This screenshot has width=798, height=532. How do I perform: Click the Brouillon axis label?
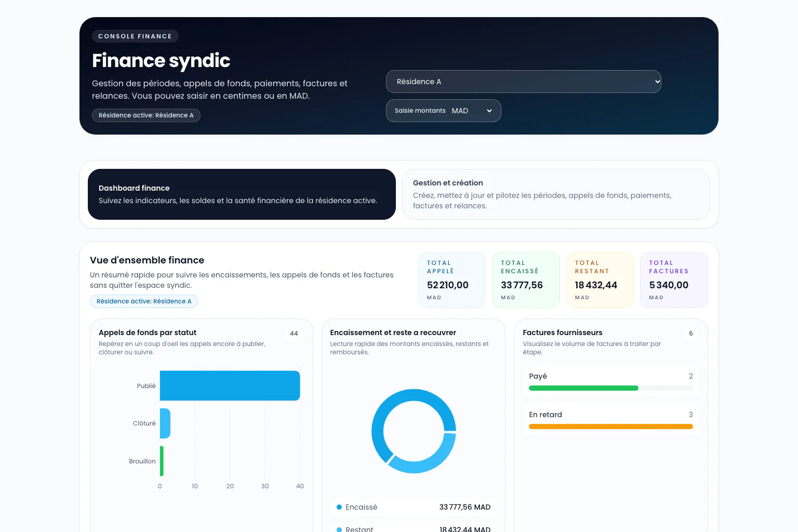pos(142,461)
